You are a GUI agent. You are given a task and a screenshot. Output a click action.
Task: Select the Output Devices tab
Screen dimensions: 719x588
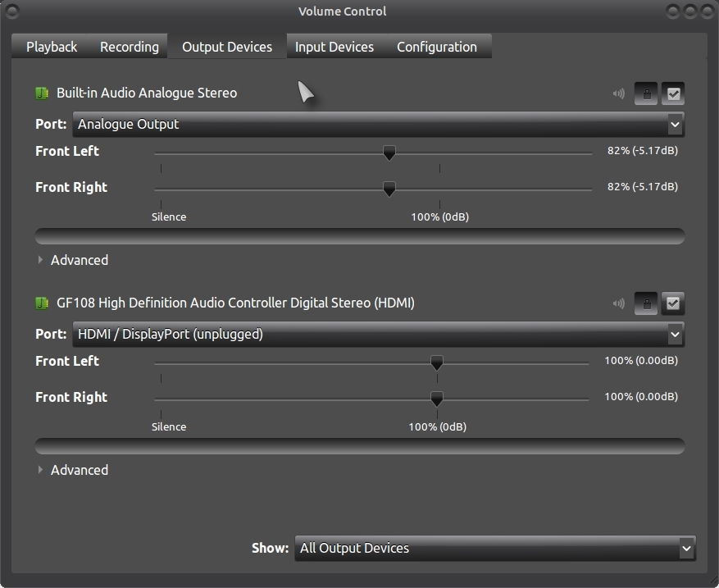click(227, 47)
